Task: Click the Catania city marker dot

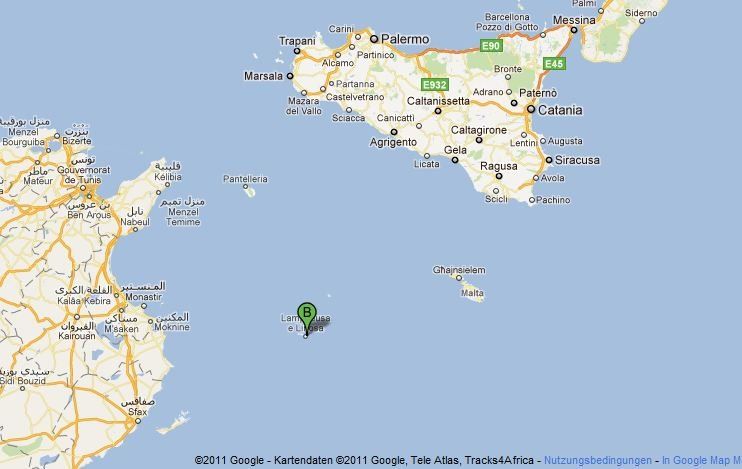Action: coord(531,109)
